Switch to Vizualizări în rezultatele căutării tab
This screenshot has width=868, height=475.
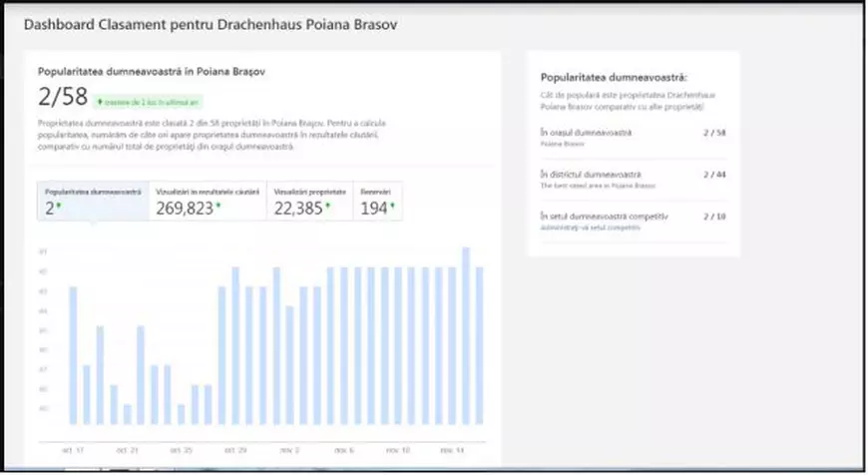point(208,201)
